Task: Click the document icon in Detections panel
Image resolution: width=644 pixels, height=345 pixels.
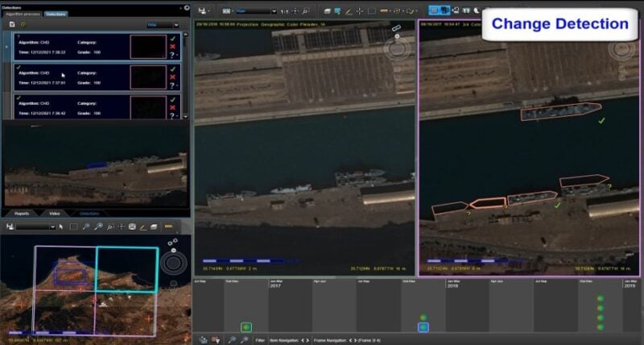Action: pos(12,25)
